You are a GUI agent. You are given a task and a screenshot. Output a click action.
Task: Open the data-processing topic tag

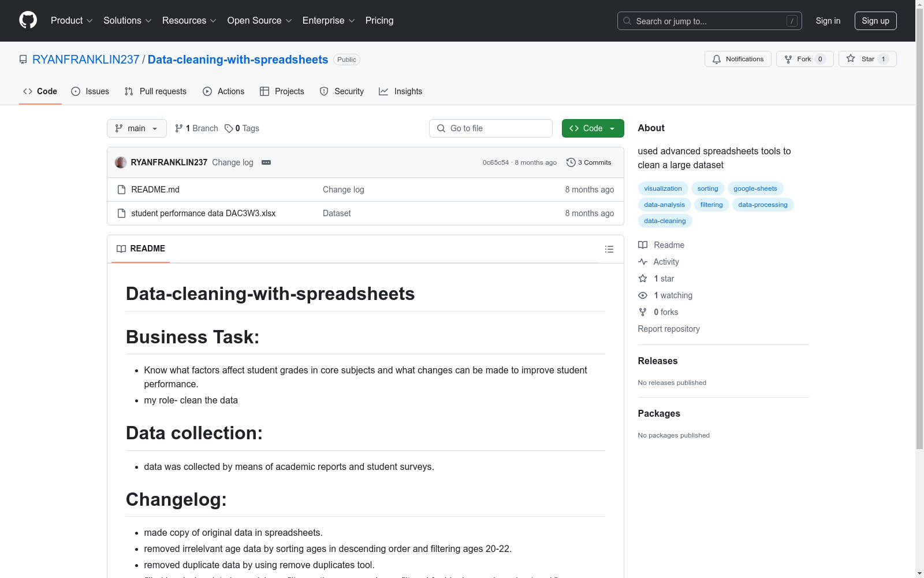coord(763,205)
